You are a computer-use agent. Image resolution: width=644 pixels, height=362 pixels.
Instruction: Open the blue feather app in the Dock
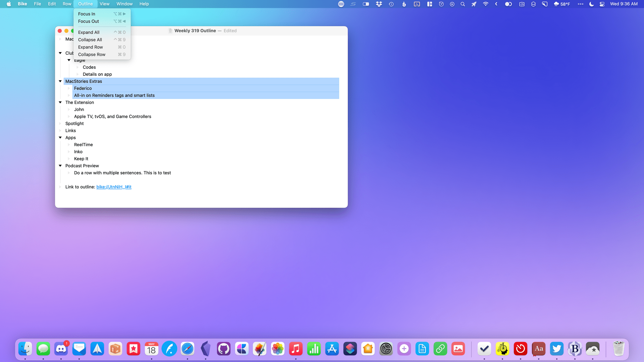click(x=169, y=349)
